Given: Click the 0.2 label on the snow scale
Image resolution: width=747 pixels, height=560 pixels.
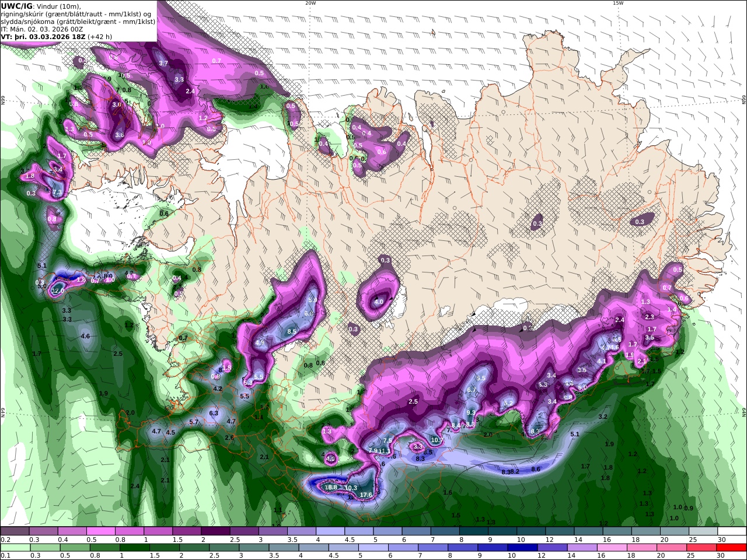Looking at the screenshot, I should (x=6, y=540).
